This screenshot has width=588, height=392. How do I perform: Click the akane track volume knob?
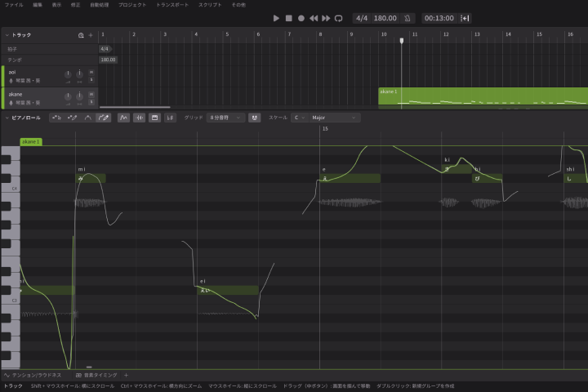click(x=68, y=96)
